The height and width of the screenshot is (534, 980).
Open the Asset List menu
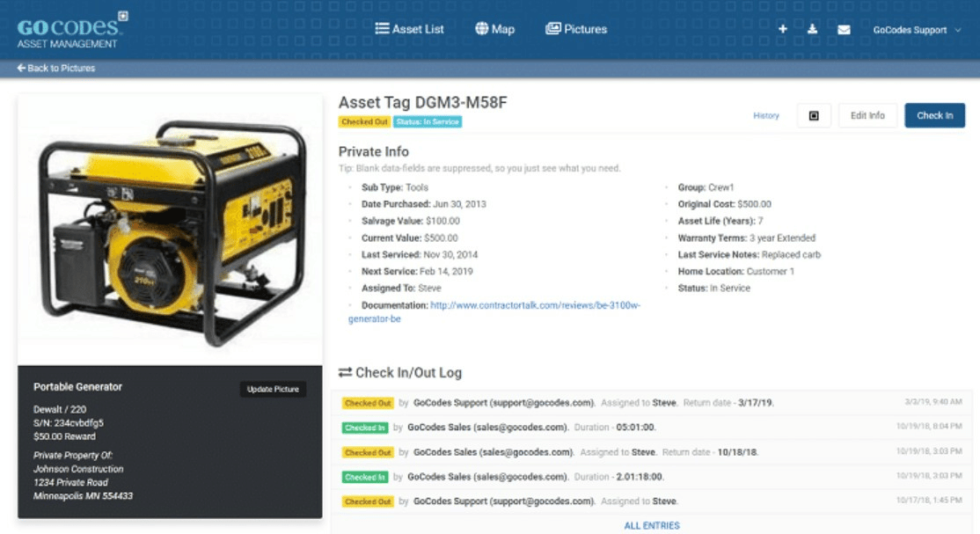tap(409, 29)
